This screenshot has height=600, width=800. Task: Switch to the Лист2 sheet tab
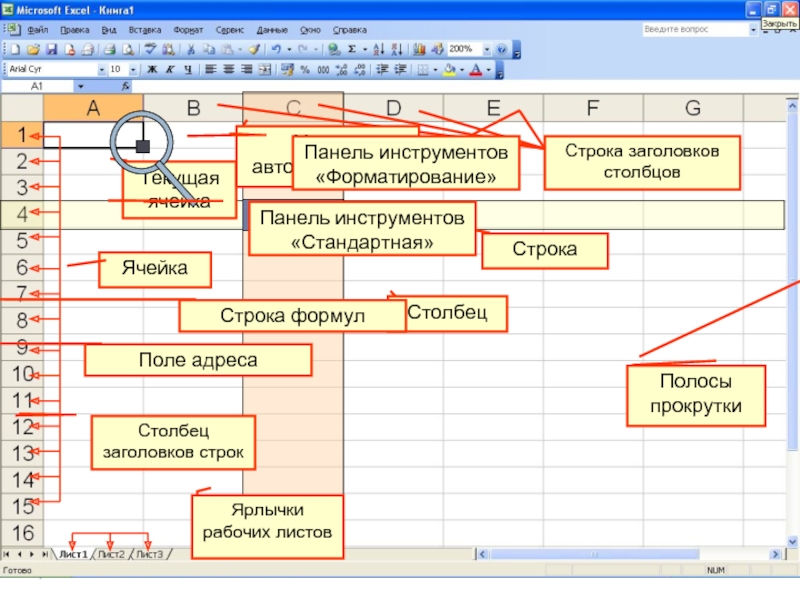111,554
